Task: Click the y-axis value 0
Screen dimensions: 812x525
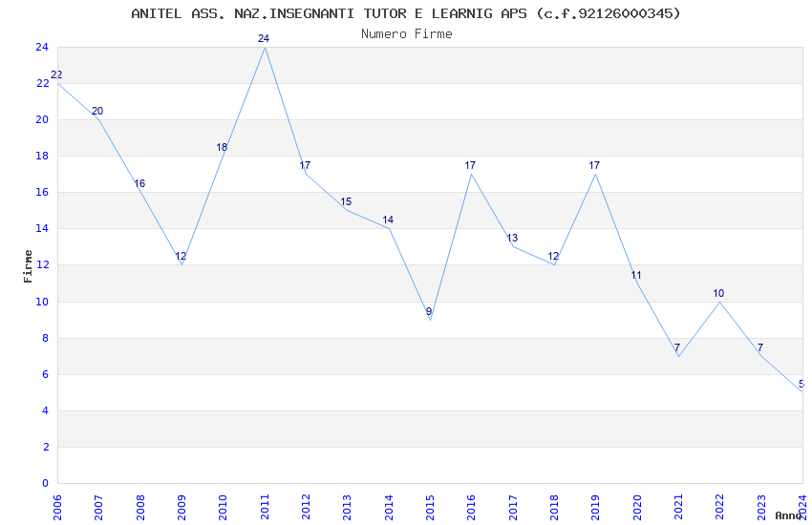Action: coord(46,483)
